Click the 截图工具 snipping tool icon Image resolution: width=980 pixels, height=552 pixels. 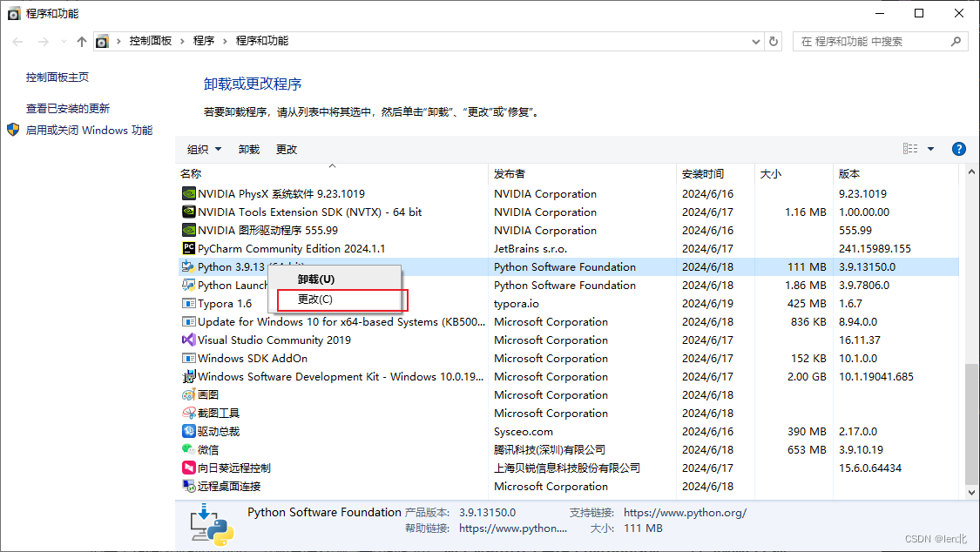pos(189,413)
